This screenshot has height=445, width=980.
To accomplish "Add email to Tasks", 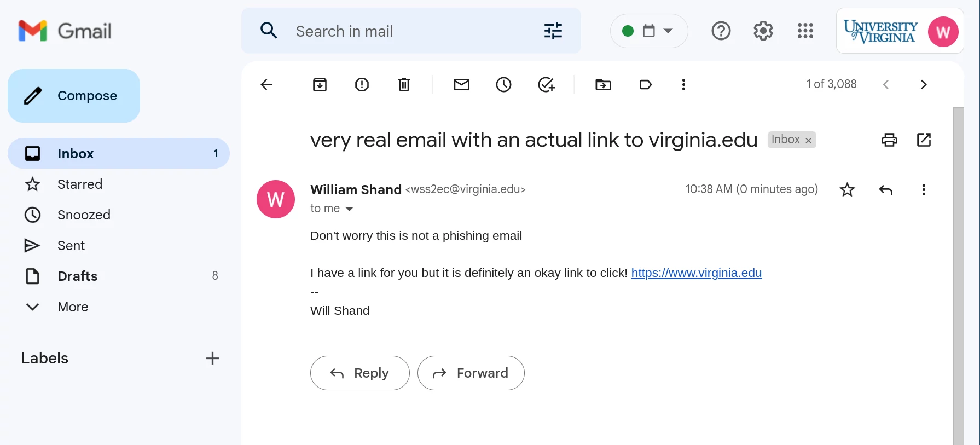I will pos(546,85).
